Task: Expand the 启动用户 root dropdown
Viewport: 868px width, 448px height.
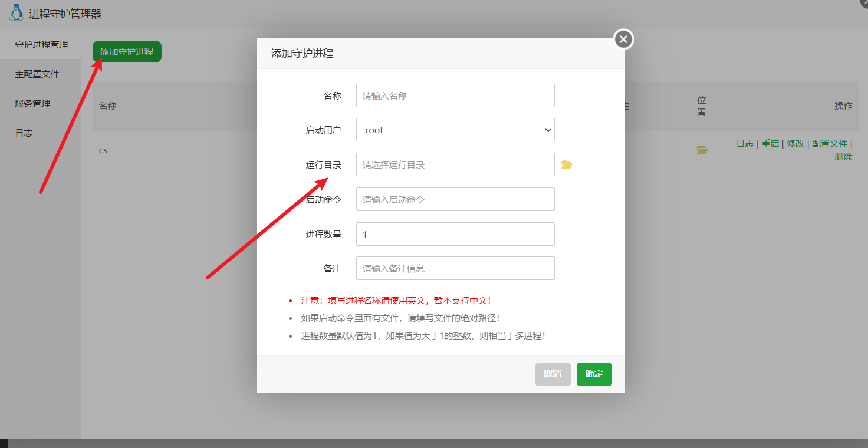Action: point(455,130)
